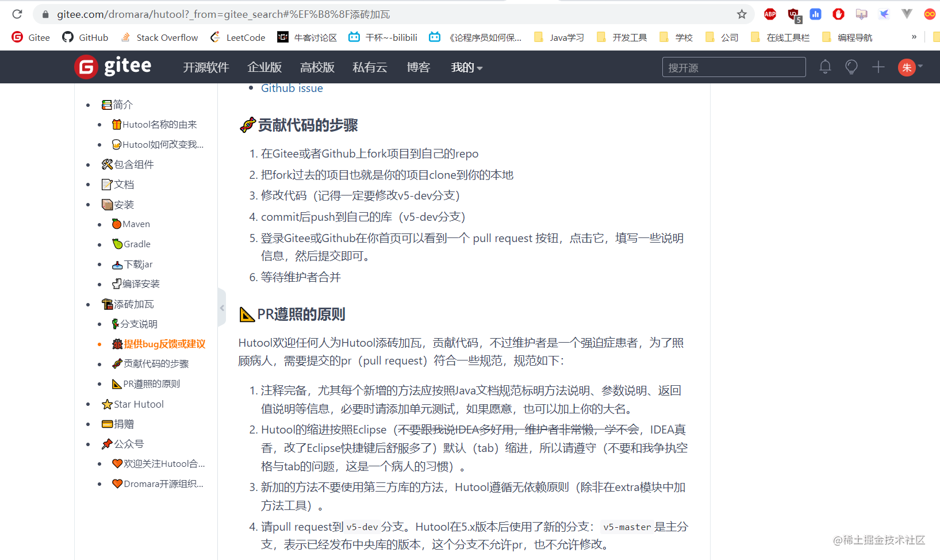The height and width of the screenshot is (560, 940).
Task: Open the 牛客讨论区 bookmark
Action: click(x=307, y=37)
